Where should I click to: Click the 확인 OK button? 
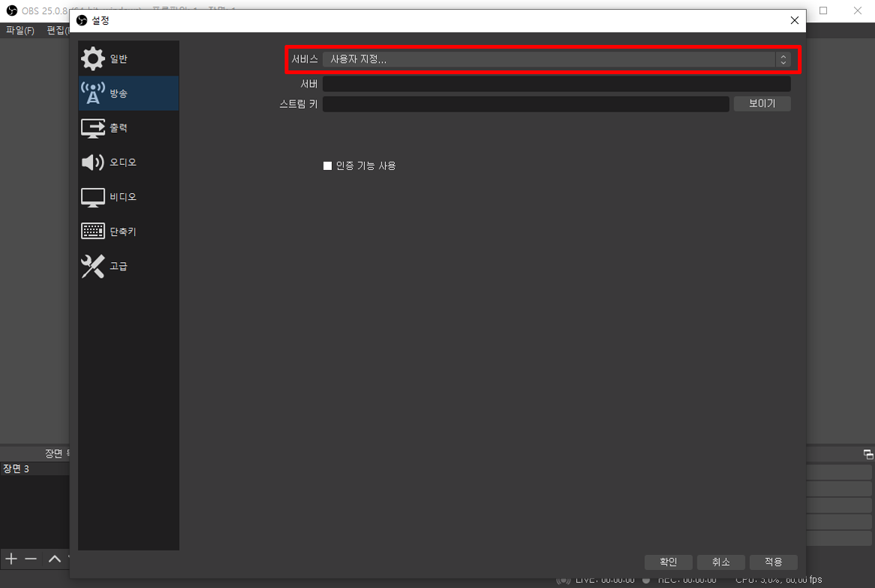(x=668, y=562)
